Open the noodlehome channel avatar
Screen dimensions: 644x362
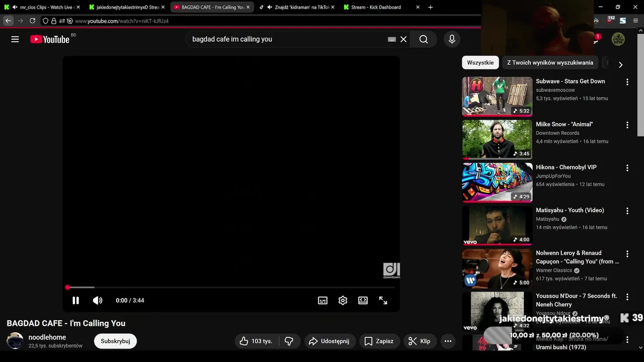coord(15,341)
